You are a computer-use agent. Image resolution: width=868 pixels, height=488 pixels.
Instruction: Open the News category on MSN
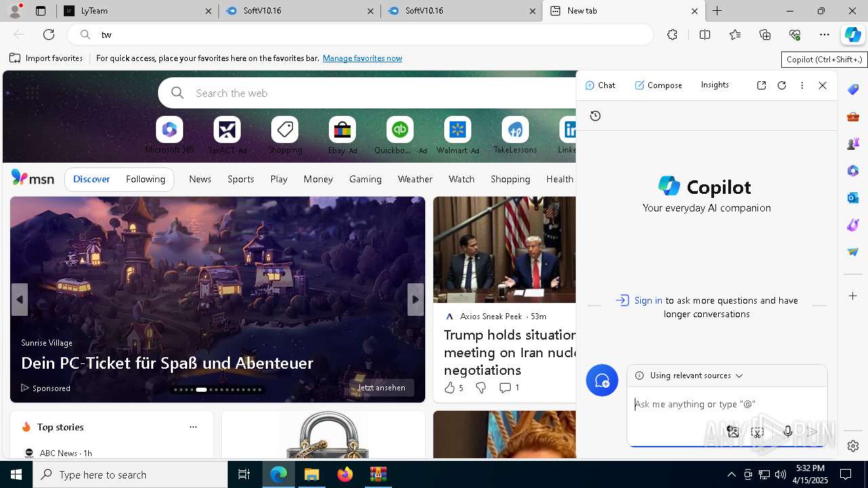pyautogui.click(x=200, y=179)
